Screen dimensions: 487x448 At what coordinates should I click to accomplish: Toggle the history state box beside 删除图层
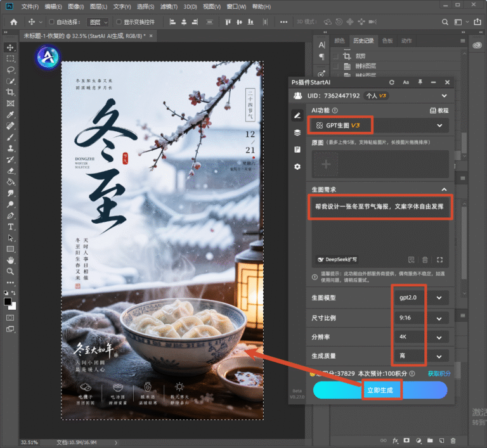click(335, 66)
